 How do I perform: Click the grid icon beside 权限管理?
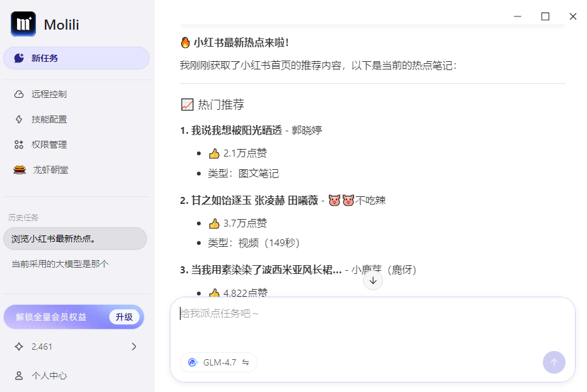[19, 145]
